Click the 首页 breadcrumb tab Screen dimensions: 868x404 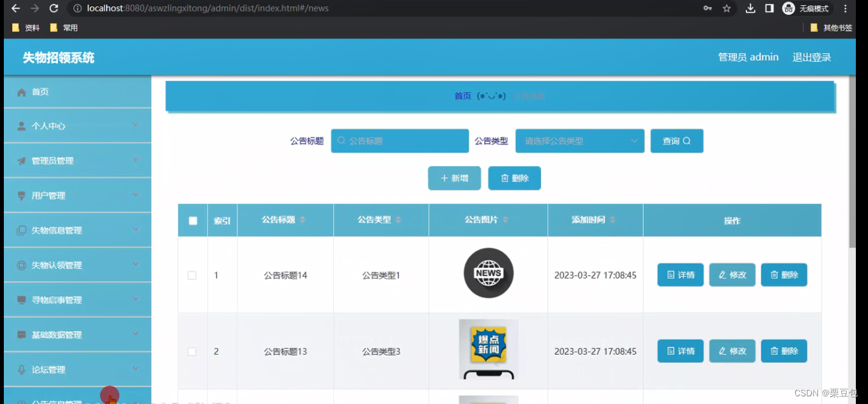[x=462, y=95]
